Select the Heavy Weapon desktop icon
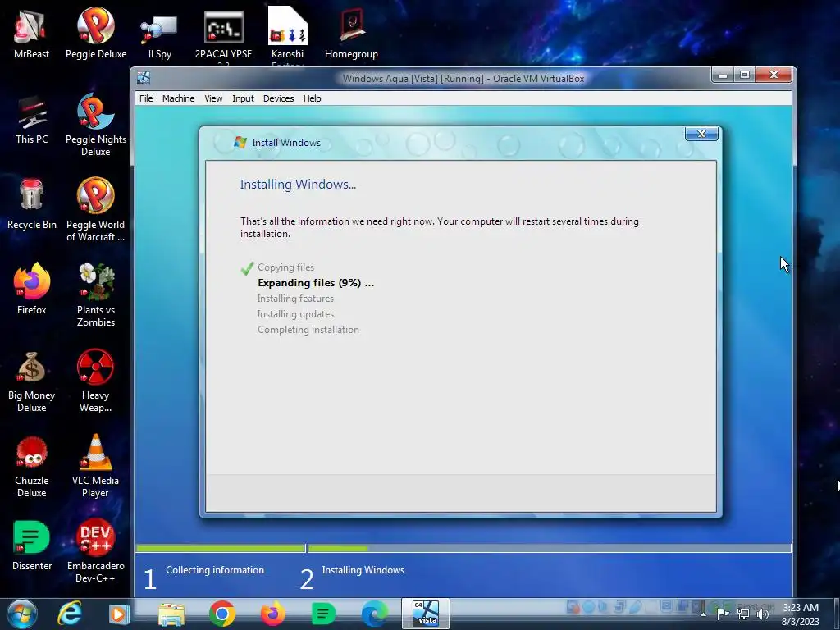This screenshot has width=840, height=630. coord(95,381)
